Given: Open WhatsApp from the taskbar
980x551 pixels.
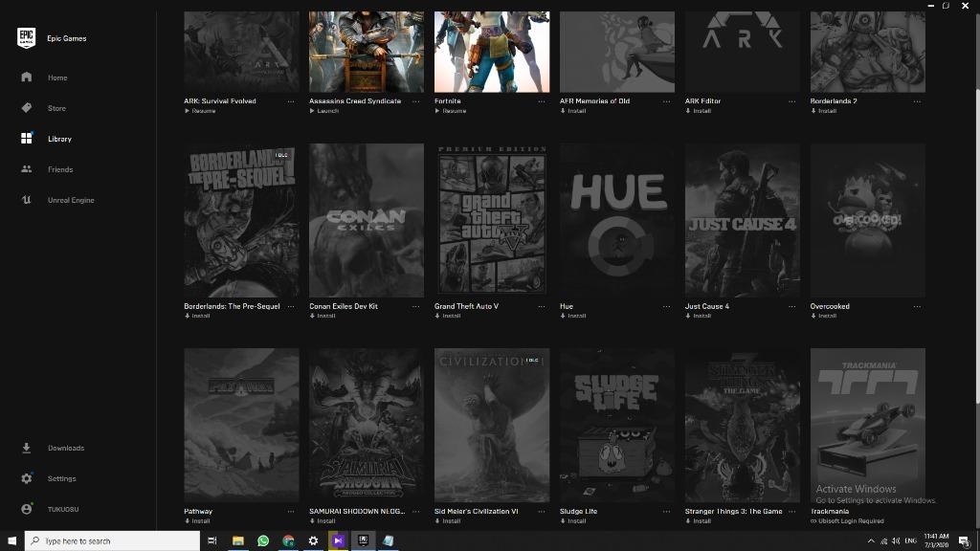Looking at the screenshot, I should coord(263,541).
